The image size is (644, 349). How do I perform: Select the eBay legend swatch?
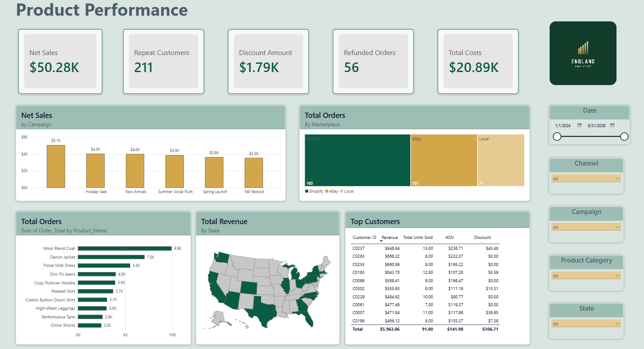(327, 191)
